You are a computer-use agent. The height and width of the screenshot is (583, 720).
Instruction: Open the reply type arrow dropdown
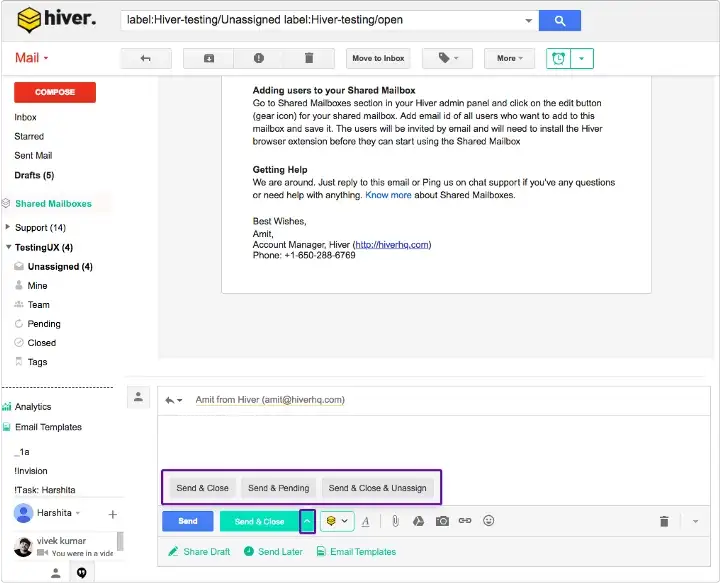[174, 400]
